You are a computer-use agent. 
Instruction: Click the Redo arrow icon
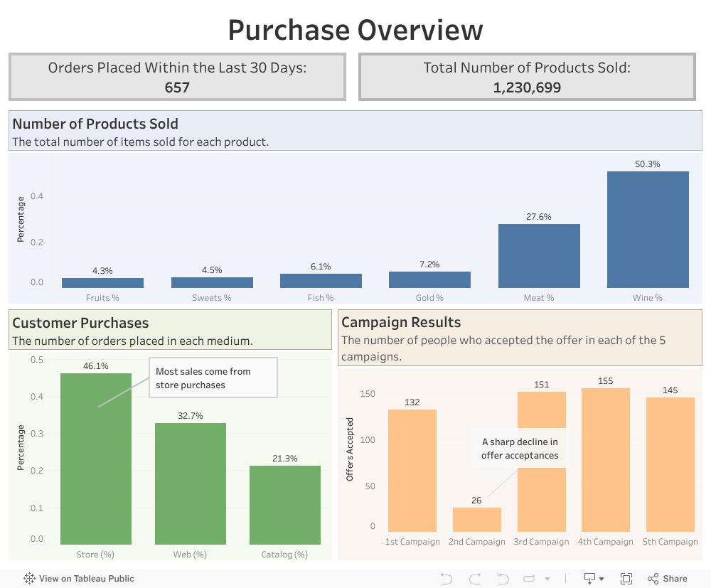point(475,579)
